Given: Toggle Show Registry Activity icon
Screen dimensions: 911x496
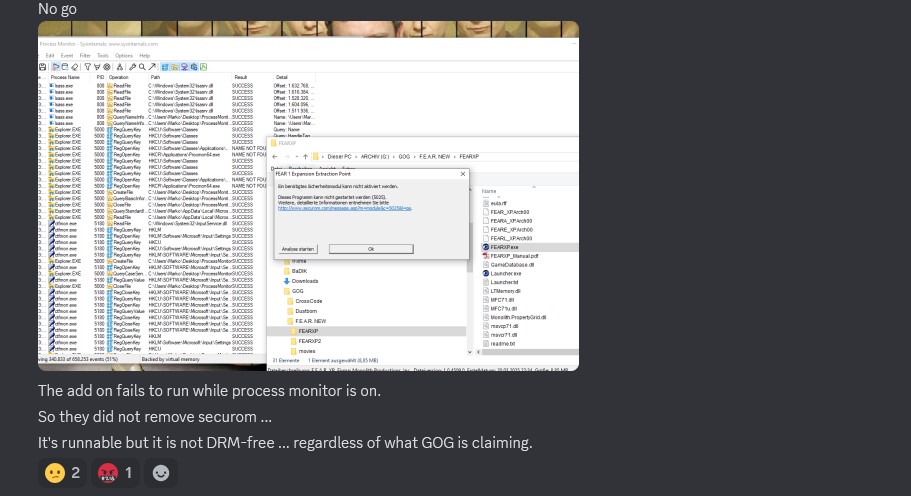Looking at the screenshot, I should pos(164,67).
